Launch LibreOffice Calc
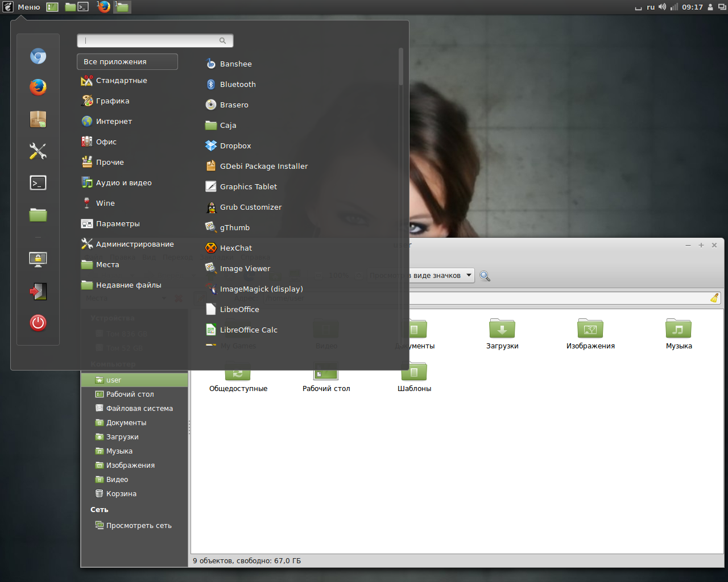The height and width of the screenshot is (582, 728). (x=241, y=330)
